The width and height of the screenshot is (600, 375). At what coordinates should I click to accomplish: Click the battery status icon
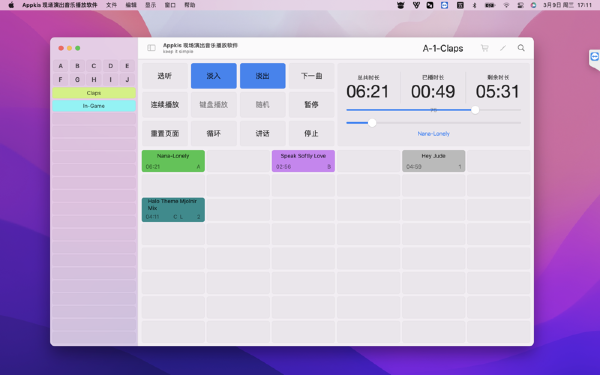click(x=490, y=5)
